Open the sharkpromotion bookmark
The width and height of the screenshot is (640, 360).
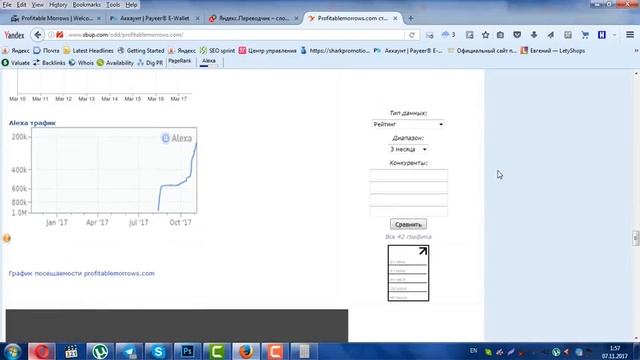pyautogui.click(x=335, y=51)
